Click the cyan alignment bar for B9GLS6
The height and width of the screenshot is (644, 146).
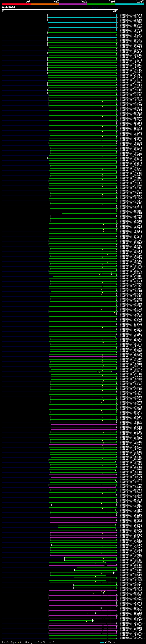[x=82, y=37]
